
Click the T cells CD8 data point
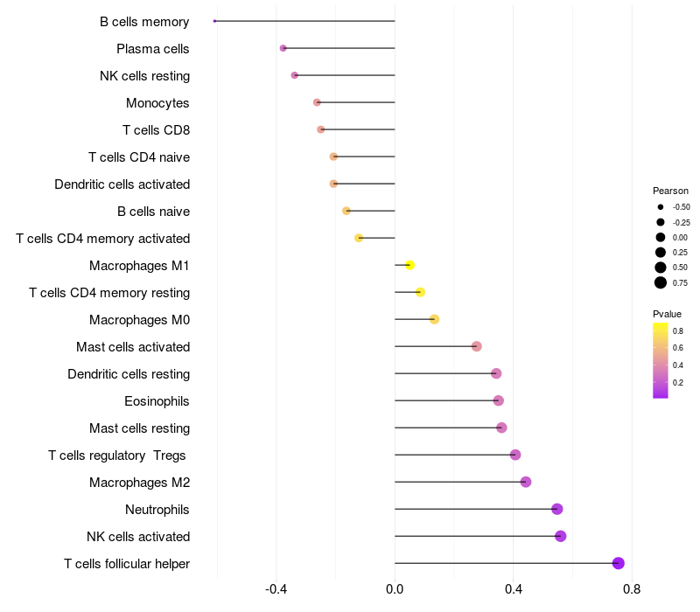pyautogui.click(x=321, y=129)
